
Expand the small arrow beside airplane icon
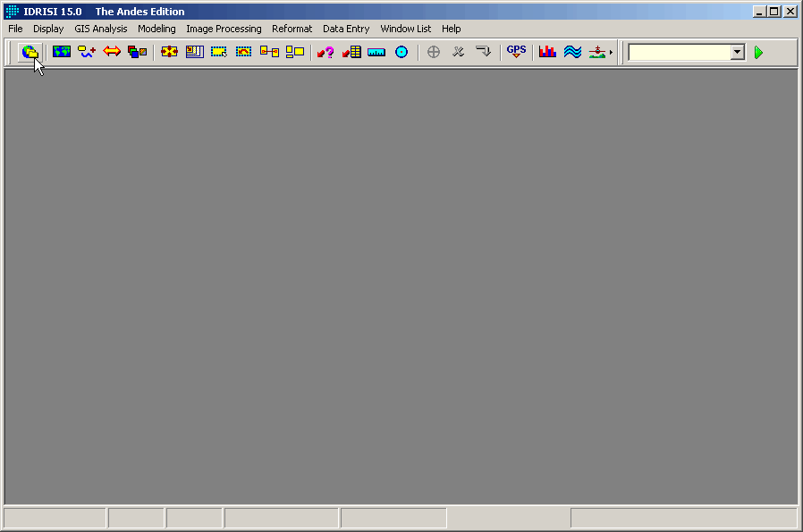(611, 52)
